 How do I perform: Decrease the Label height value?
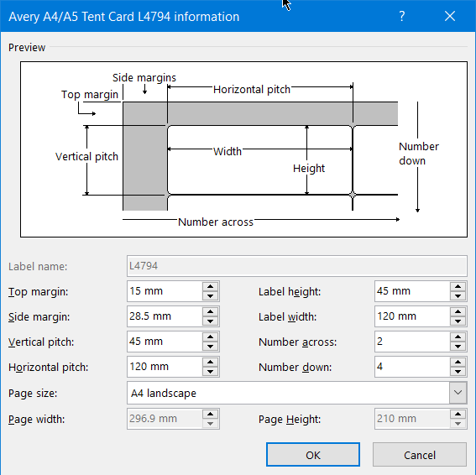coord(458,296)
